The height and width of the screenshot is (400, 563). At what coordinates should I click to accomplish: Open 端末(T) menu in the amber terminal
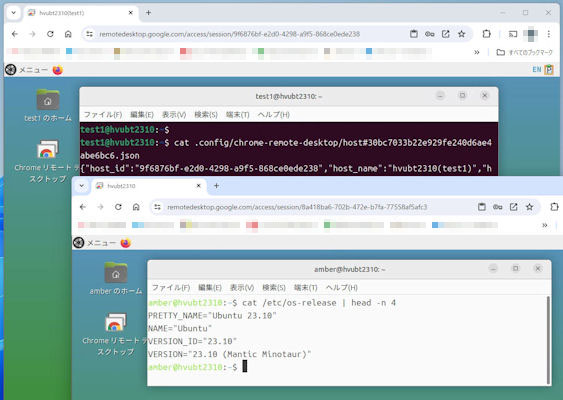coord(306,288)
